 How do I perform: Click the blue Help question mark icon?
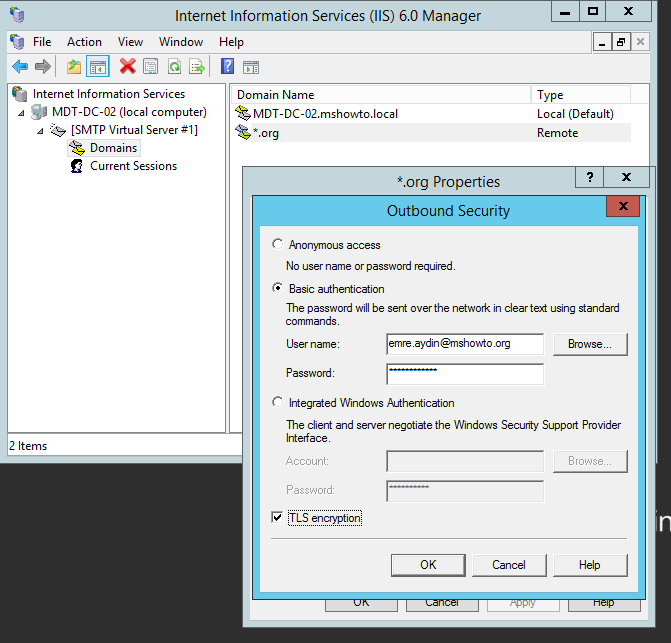[227, 66]
